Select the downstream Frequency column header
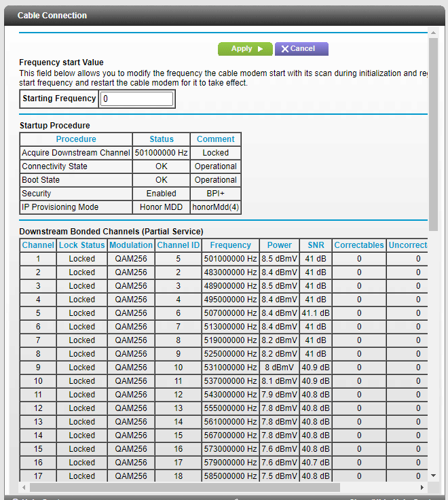This screenshot has height=500, width=448. pos(230,245)
